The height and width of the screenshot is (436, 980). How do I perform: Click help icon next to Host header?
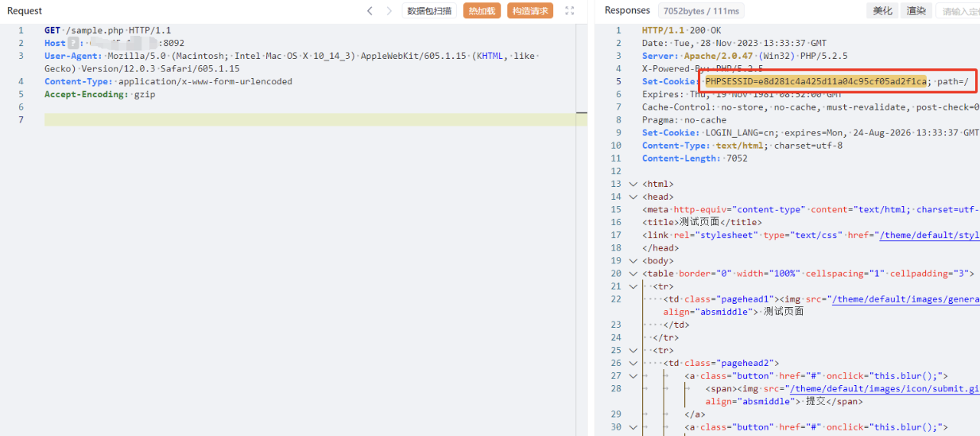pyautogui.click(x=75, y=43)
